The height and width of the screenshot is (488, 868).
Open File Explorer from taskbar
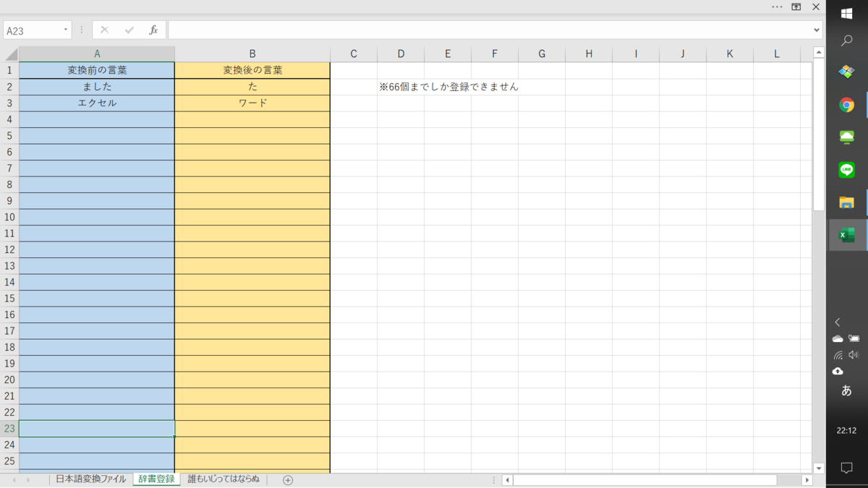pos(847,202)
